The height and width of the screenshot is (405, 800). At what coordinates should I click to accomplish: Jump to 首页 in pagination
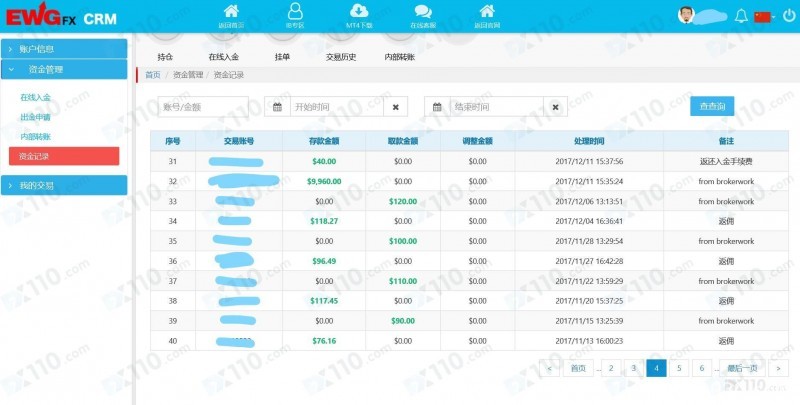coord(578,368)
